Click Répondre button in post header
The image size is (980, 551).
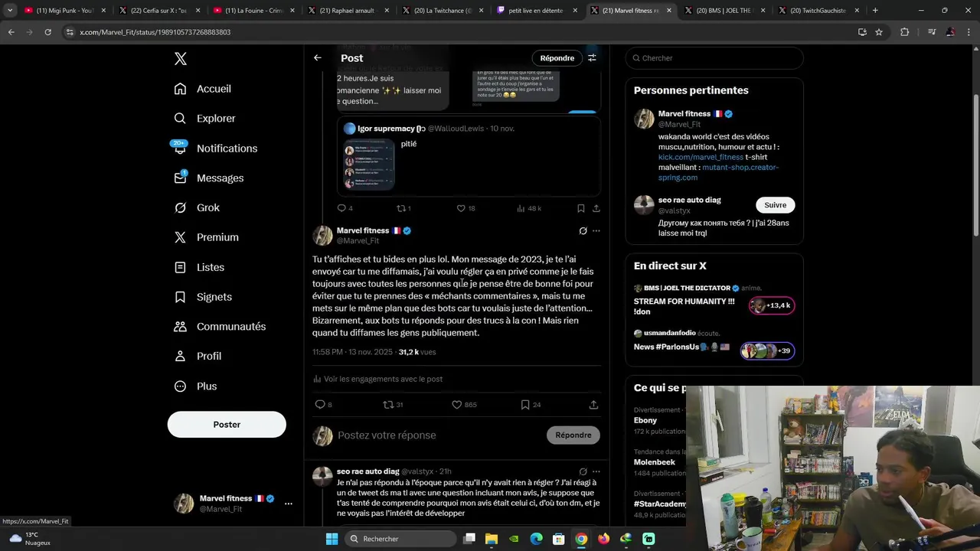[x=557, y=58]
